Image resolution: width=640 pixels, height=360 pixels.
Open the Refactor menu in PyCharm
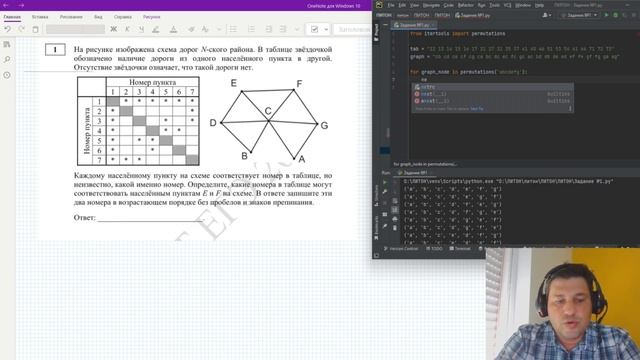click(x=465, y=5)
